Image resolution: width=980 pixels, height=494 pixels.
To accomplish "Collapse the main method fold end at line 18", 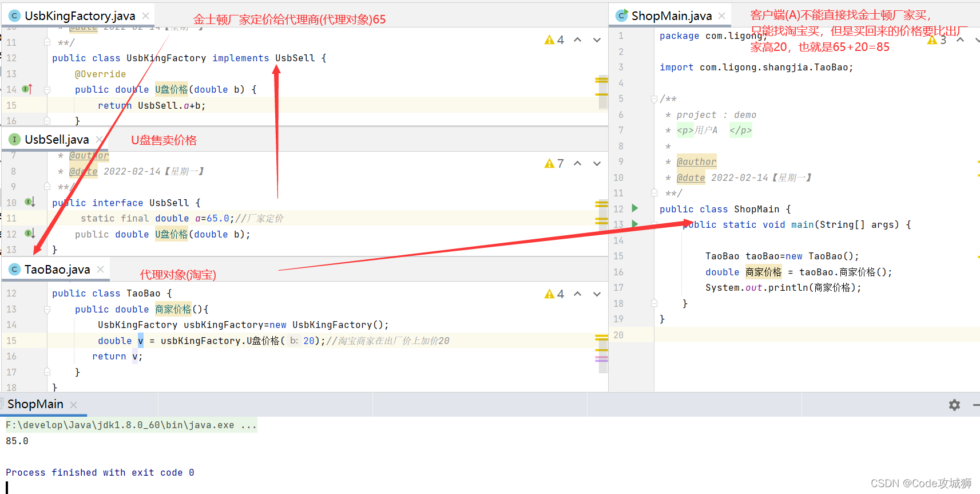I will coord(654,303).
